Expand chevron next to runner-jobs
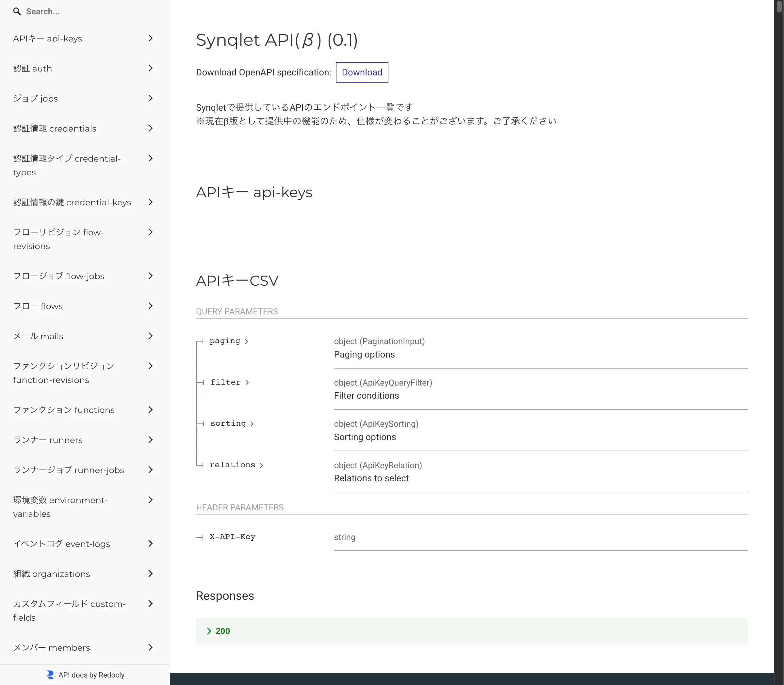 pos(150,470)
